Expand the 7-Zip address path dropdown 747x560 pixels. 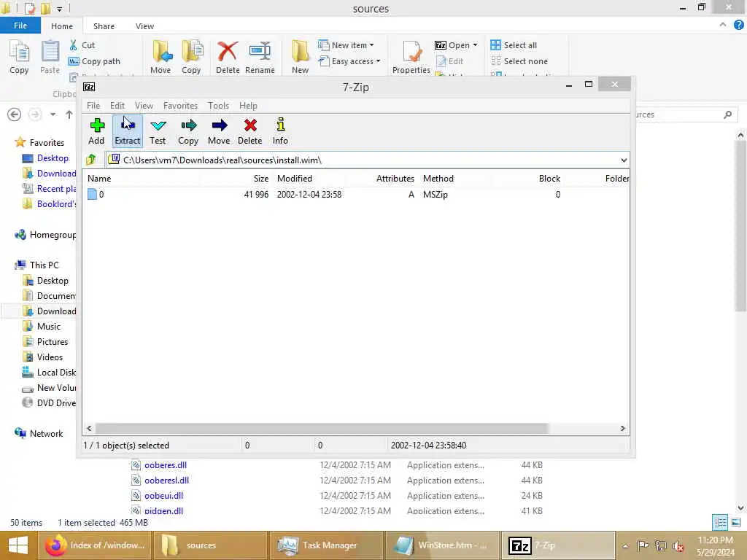[624, 160]
